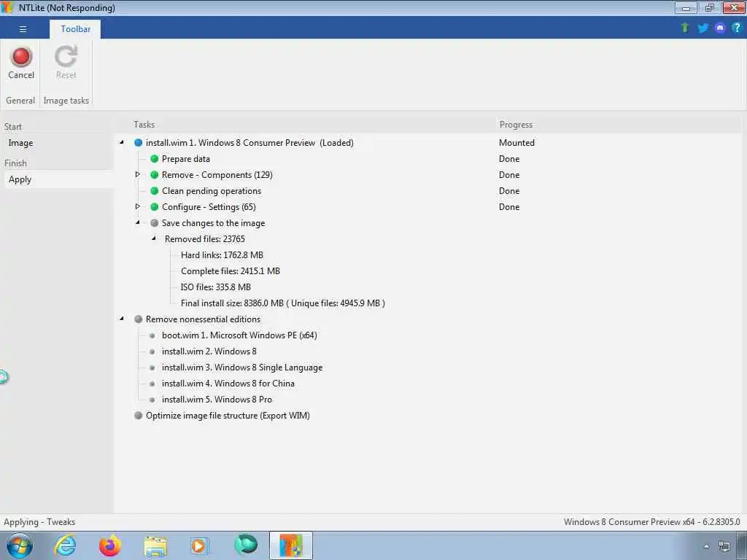Select Final install size: 8386.0 MB row
The height and width of the screenshot is (560, 747).
coord(283,303)
